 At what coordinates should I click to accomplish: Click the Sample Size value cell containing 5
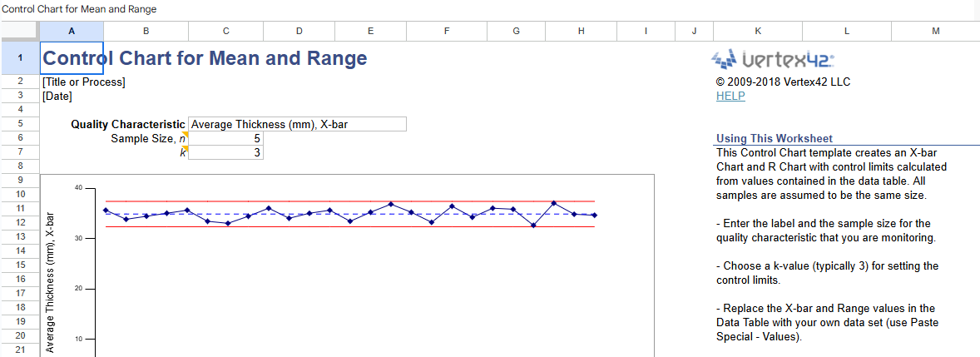225,138
